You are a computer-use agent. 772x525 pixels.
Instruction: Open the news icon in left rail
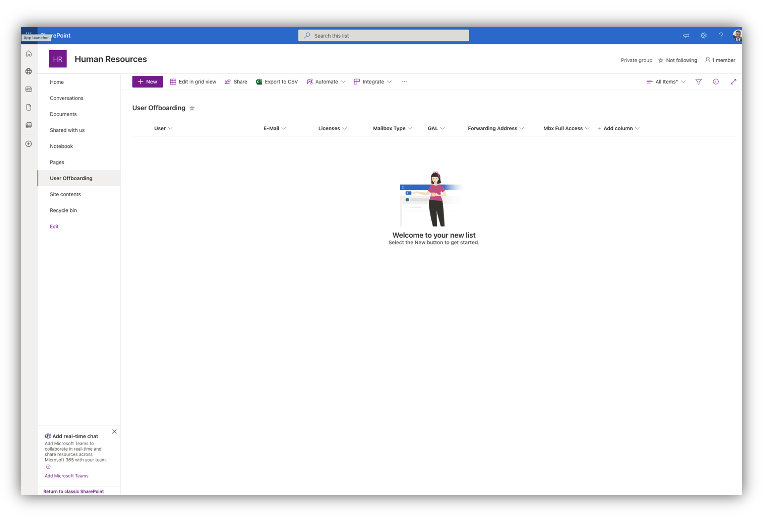[x=29, y=89]
